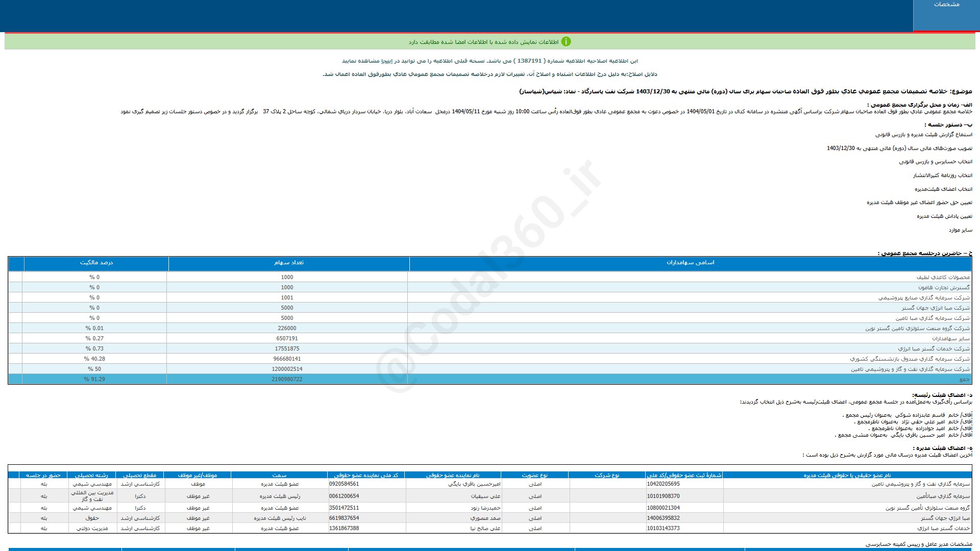The height and width of the screenshot is (551, 980).
Task: Click registration number 10800021304
Action: point(663,508)
